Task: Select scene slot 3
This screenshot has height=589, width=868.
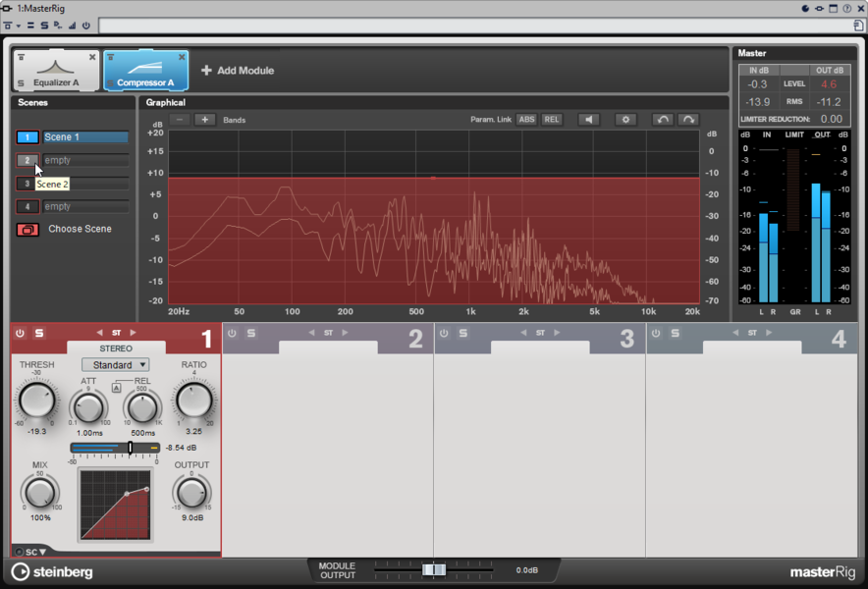Action: 27,184
